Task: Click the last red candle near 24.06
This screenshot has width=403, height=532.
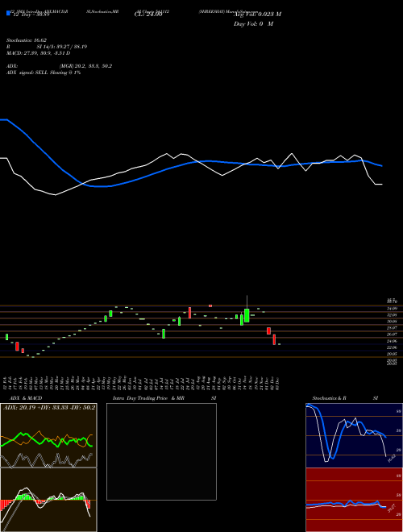Action: coord(274,339)
